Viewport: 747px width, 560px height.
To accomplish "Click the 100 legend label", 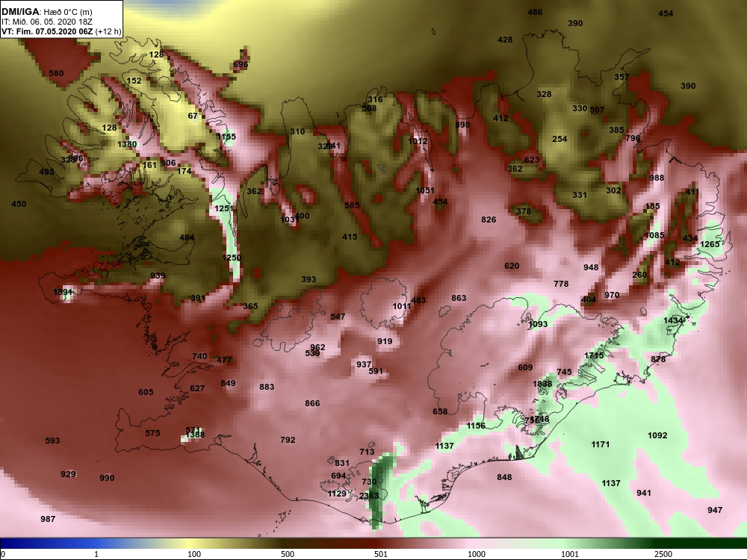I will (194, 554).
